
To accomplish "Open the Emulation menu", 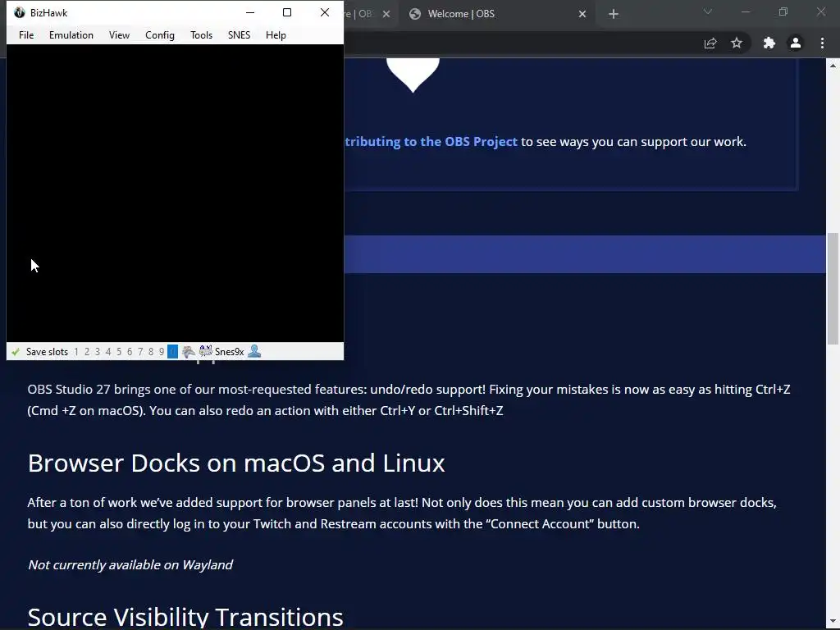I will (71, 34).
